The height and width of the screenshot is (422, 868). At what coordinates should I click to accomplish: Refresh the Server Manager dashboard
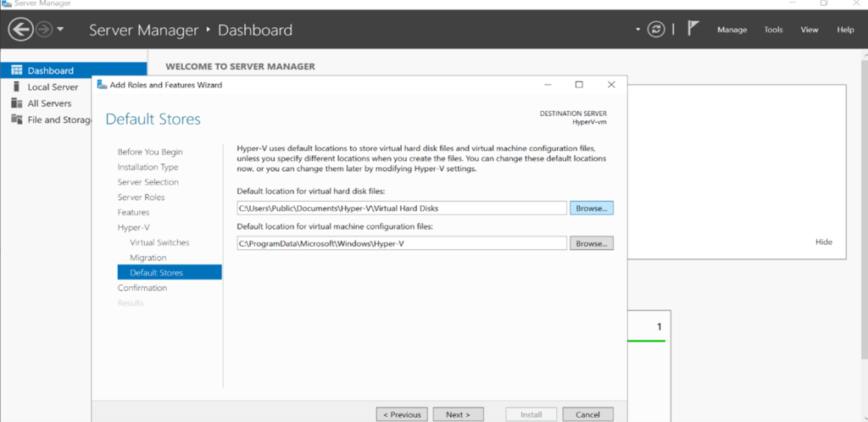(656, 30)
